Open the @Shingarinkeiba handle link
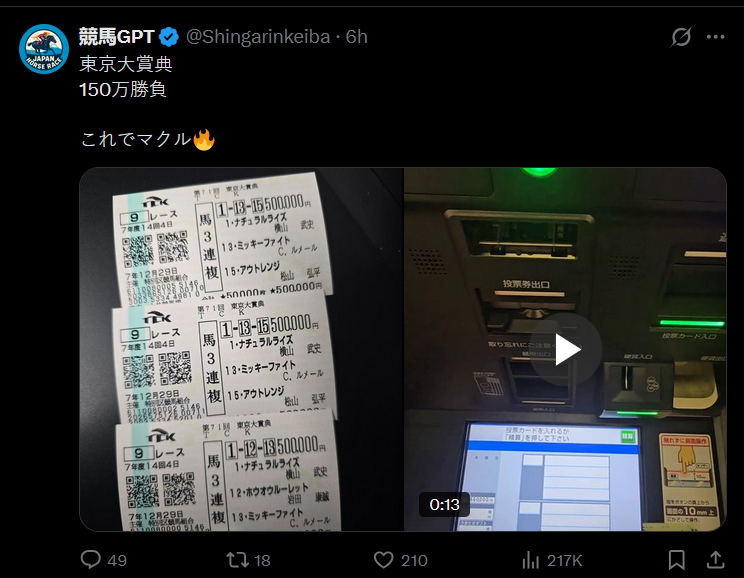The height and width of the screenshot is (578, 744). (x=258, y=37)
